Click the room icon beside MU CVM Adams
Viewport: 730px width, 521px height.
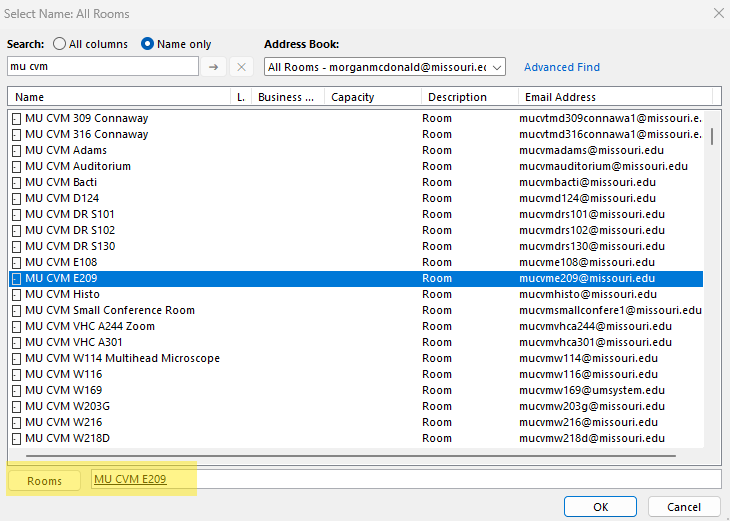tap(16, 150)
